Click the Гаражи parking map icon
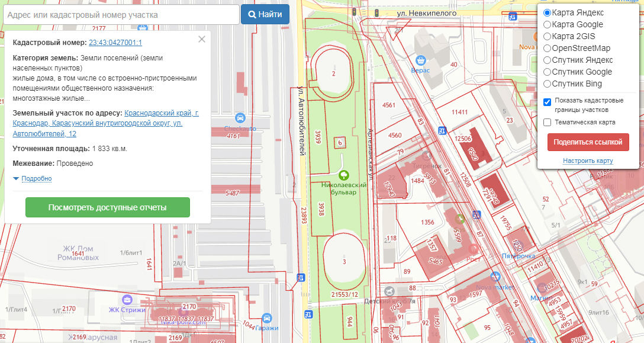 coord(267,318)
